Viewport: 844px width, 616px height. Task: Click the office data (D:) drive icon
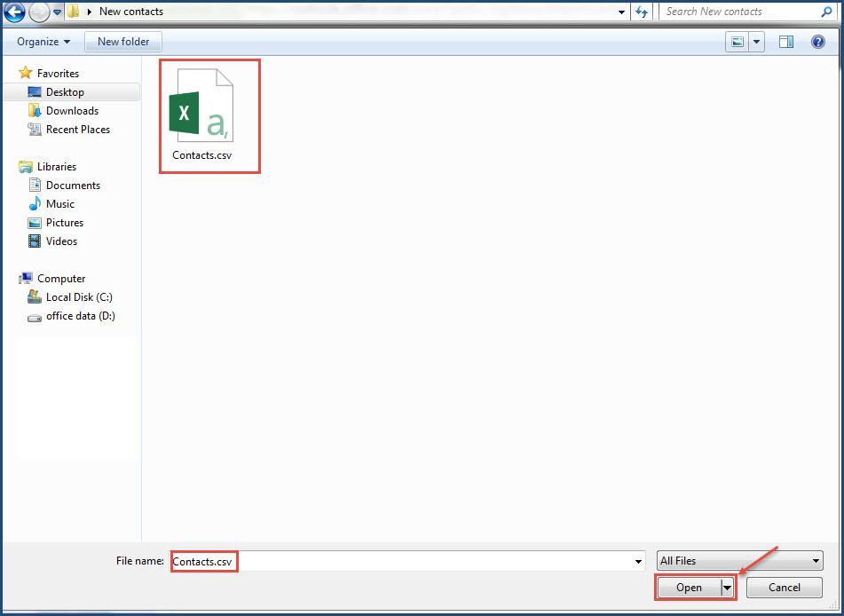(x=35, y=318)
